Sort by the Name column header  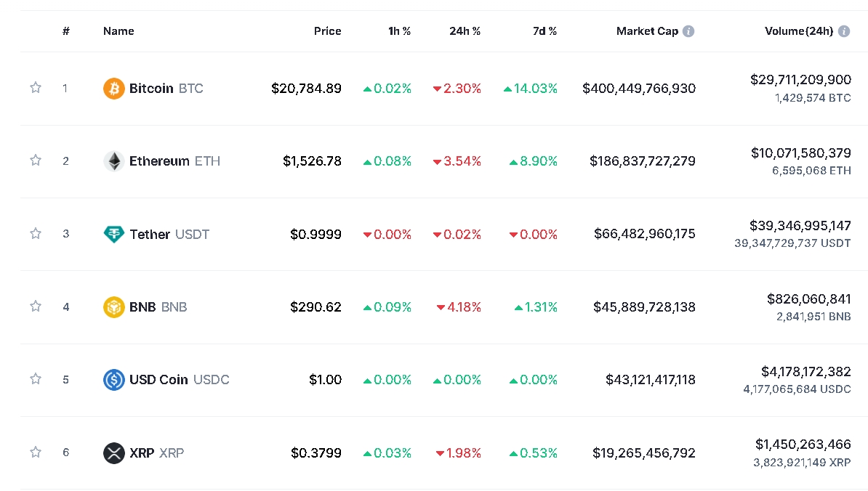[118, 31]
